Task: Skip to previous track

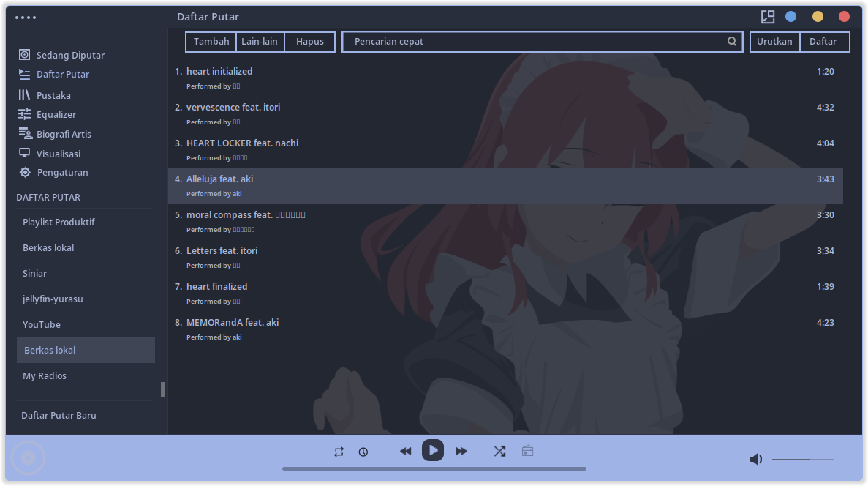Action: click(x=405, y=452)
